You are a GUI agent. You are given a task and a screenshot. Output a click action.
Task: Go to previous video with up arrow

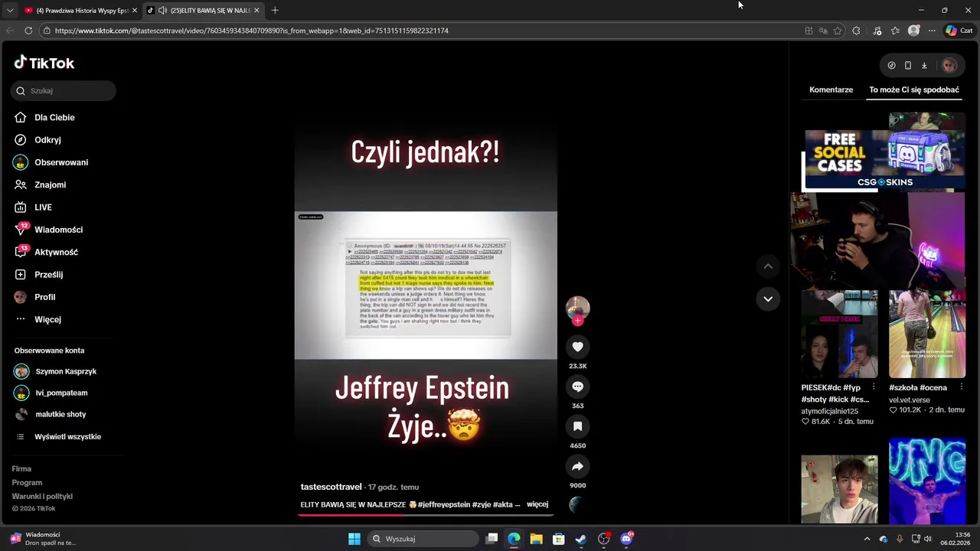click(x=768, y=266)
